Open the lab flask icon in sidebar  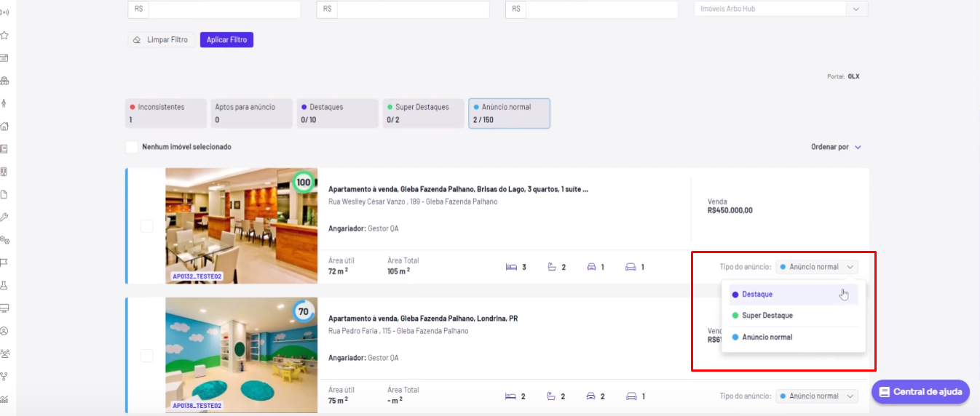[4, 285]
